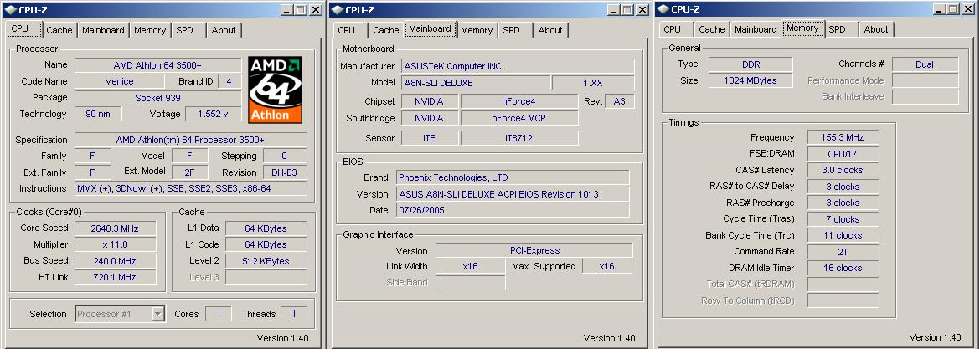Click the Instructions field with MMX, SSE

[191, 188]
